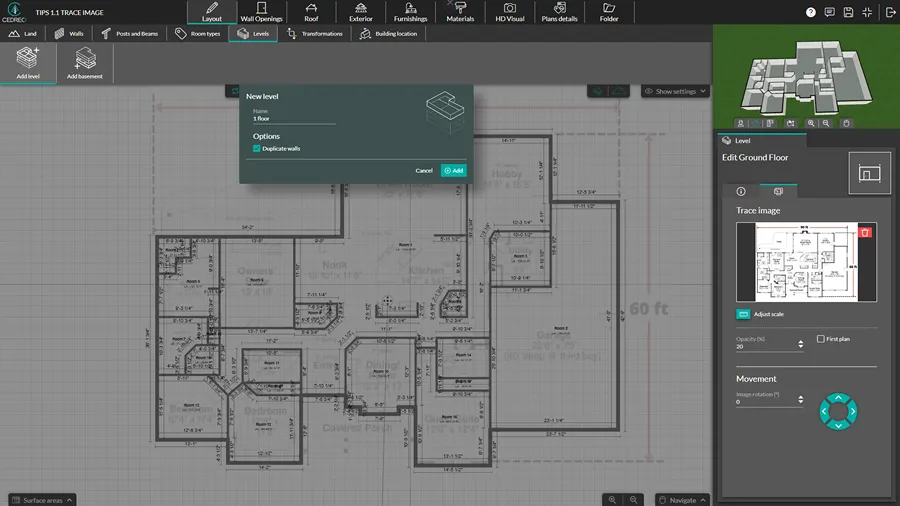Select the Walls tool
Viewport: 900px width, 506px height.
pos(69,34)
